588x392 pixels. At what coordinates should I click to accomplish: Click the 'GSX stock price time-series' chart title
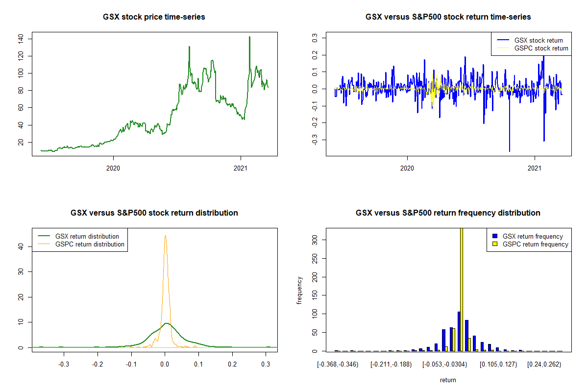click(154, 17)
